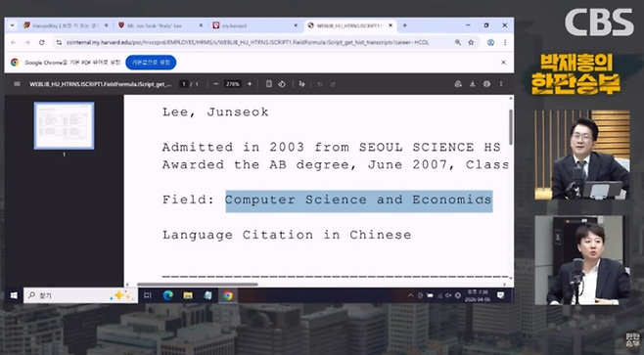Viewport: 644px width, 355px height.
Task: Go forward in browser history
Action: click(x=27, y=42)
